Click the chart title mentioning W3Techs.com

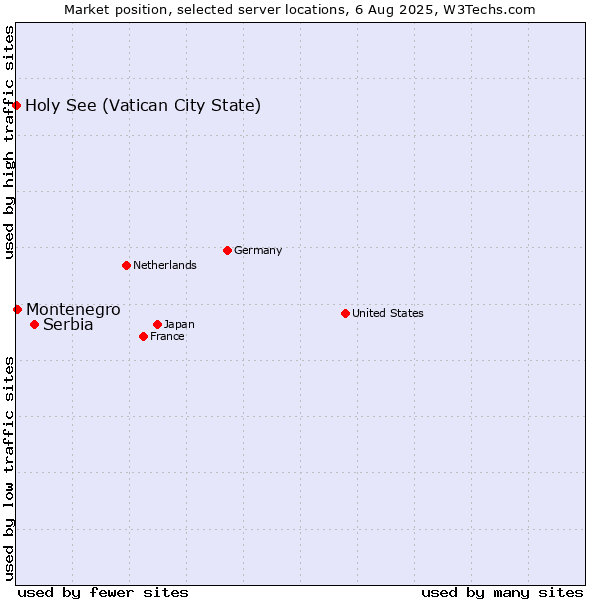pyautogui.click(x=300, y=10)
